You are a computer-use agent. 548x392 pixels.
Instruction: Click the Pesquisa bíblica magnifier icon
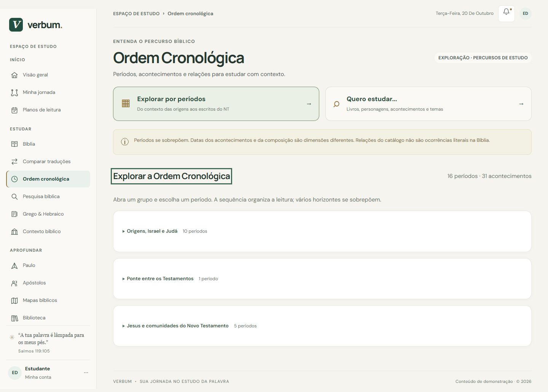coord(14,197)
